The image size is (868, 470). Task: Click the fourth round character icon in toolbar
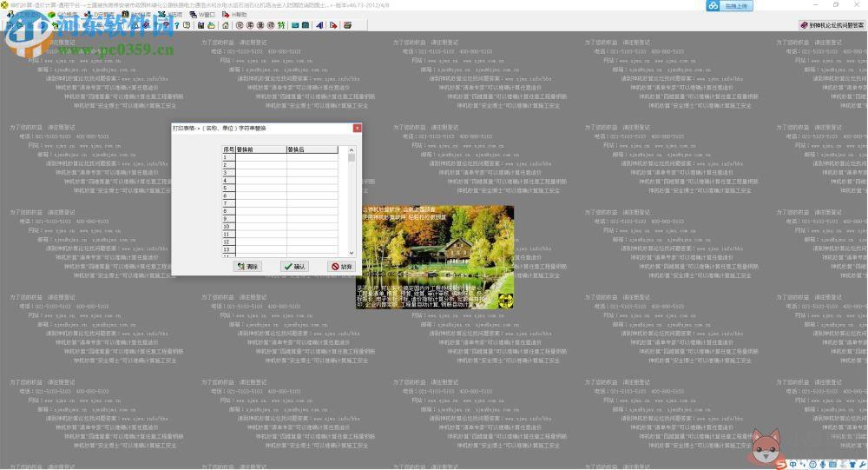271,25
